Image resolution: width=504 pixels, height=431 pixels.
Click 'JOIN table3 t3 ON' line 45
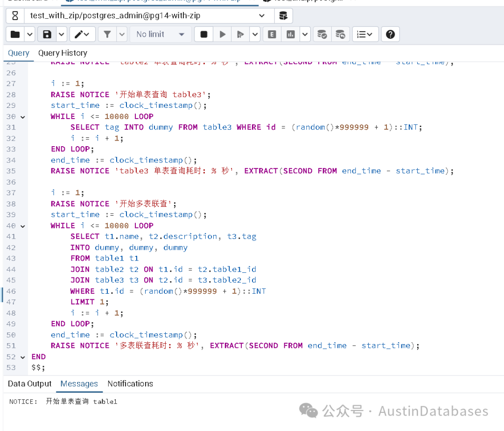pos(163,280)
